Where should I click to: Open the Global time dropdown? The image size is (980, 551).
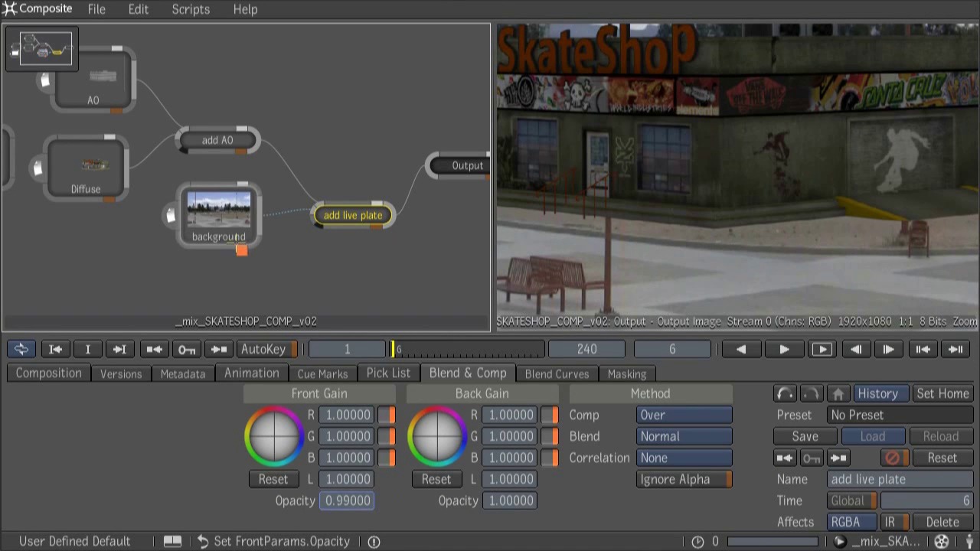[x=852, y=500]
